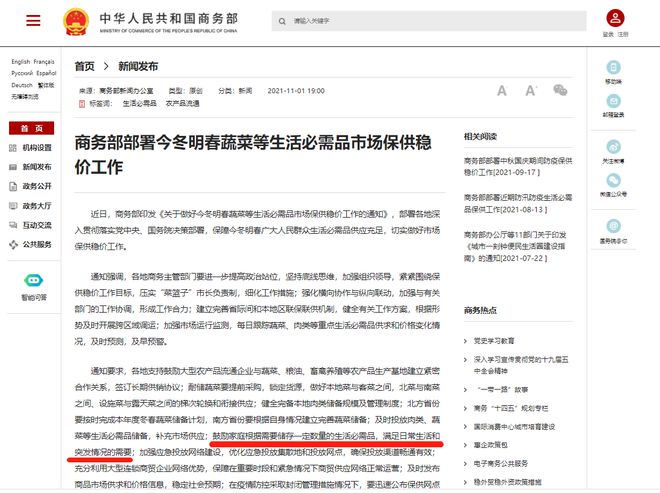
Task: Click the user login avatar icon
Action: click(615, 18)
